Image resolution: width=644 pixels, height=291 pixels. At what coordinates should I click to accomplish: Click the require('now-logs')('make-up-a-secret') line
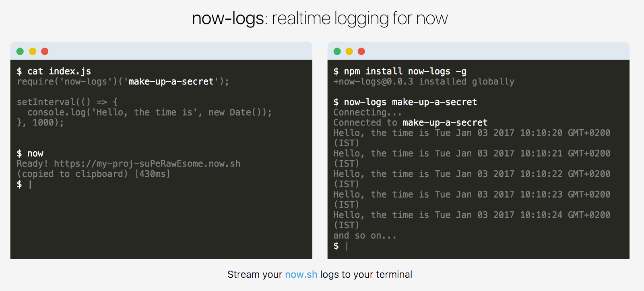123,82
